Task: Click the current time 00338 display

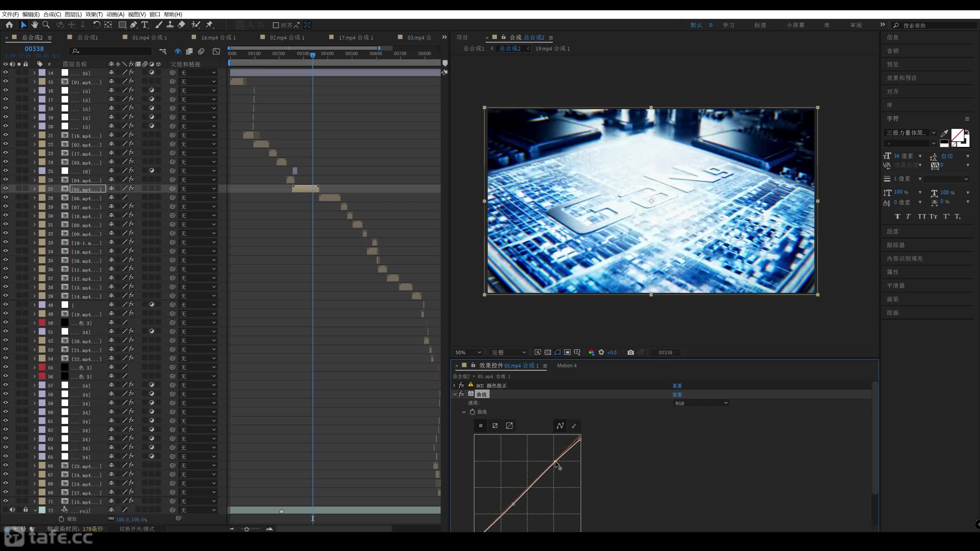Action: click(x=34, y=49)
